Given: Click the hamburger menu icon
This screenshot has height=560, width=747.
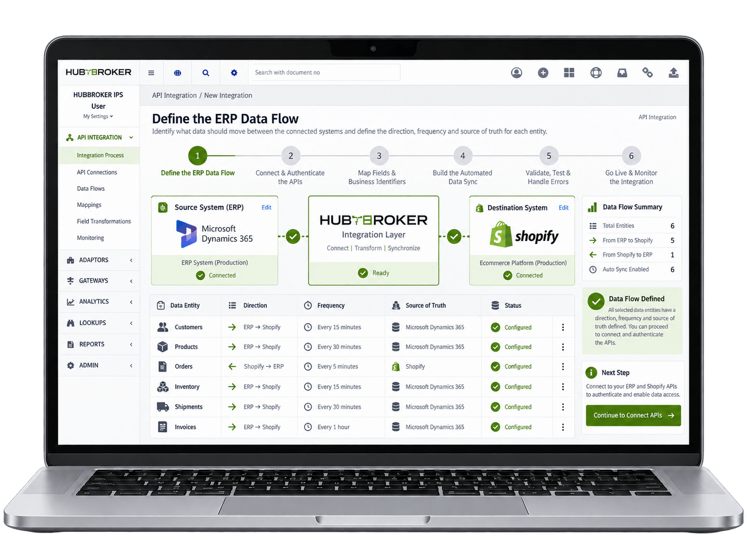Looking at the screenshot, I should [151, 73].
